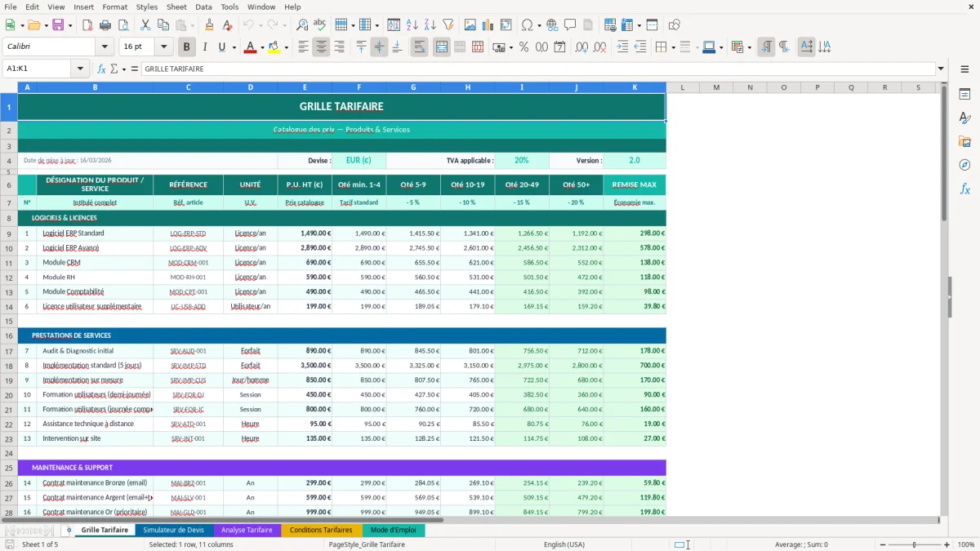Insert Chart icon in toolbar
980x551 pixels.
click(488, 25)
